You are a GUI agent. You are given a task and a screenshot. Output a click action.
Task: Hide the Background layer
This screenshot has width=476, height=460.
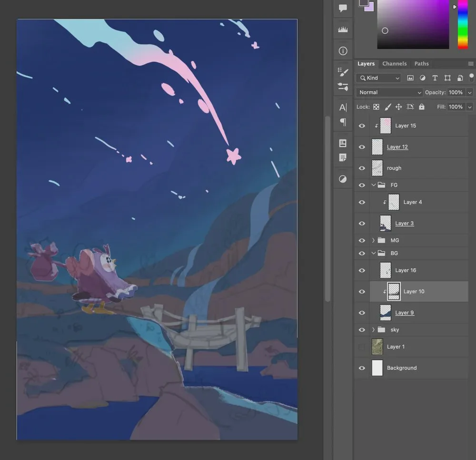point(362,368)
